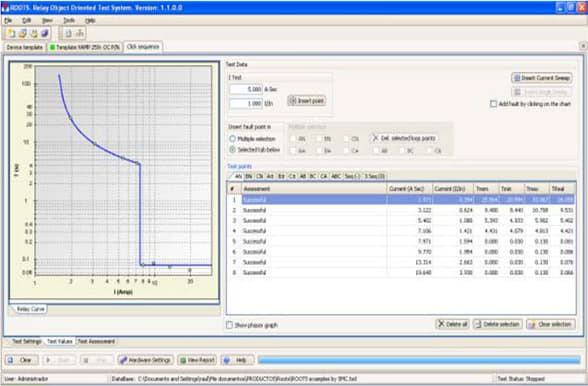Open the Help menu
This screenshot has height=386, width=588.
[x=90, y=20]
